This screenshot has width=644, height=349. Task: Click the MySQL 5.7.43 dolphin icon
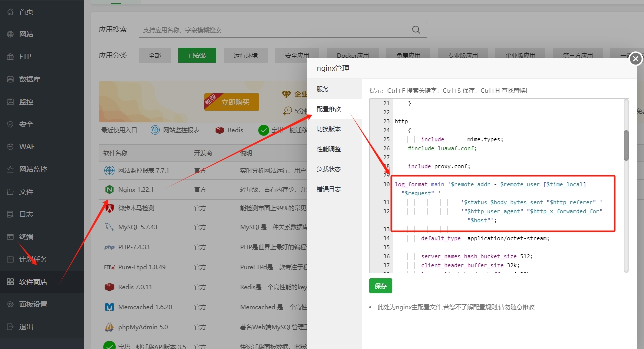coord(109,227)
